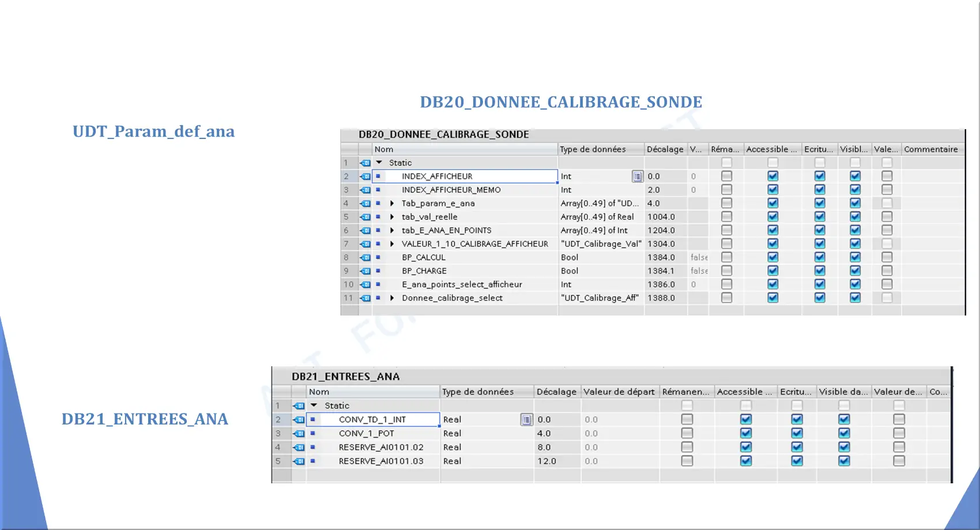
Task: Click the tag icon of the tab_val_reelle row
Action: (365, 217)
